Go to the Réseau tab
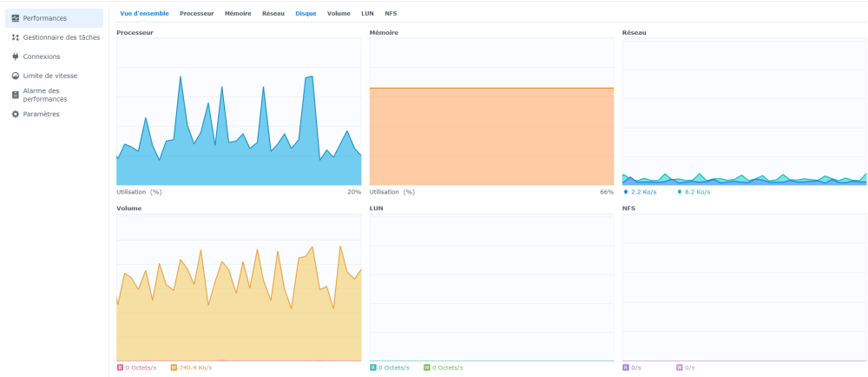This screenshot has width=868, height=377. (273, 14)
